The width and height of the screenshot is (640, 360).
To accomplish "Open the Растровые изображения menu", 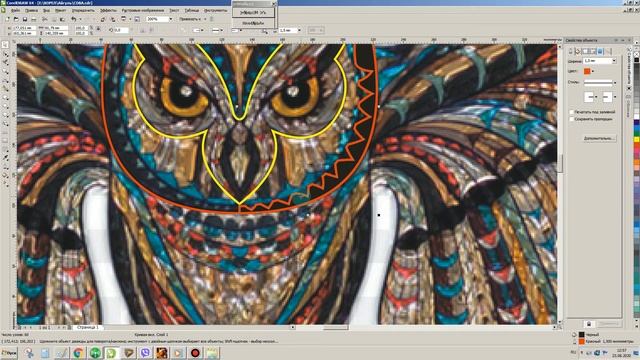I will 142,10.
